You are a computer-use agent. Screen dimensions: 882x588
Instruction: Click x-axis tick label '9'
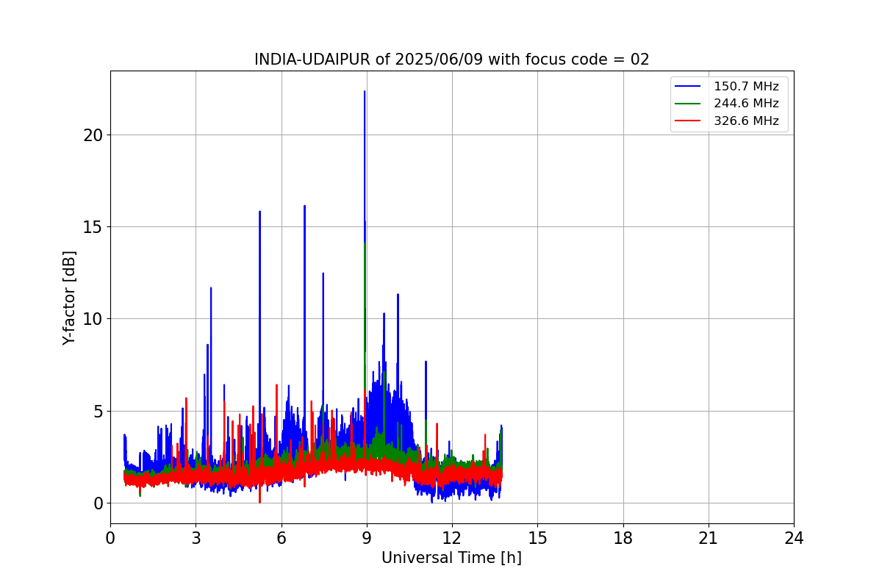(x=367, y=538)
